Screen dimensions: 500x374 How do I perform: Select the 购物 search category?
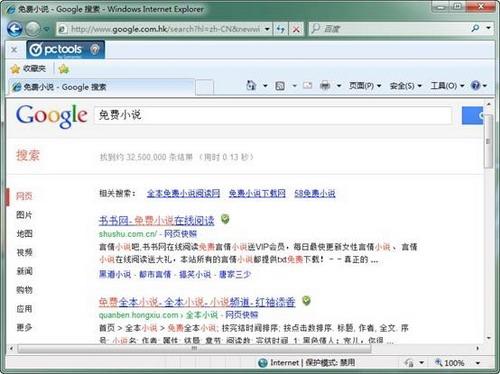point(24,290)
